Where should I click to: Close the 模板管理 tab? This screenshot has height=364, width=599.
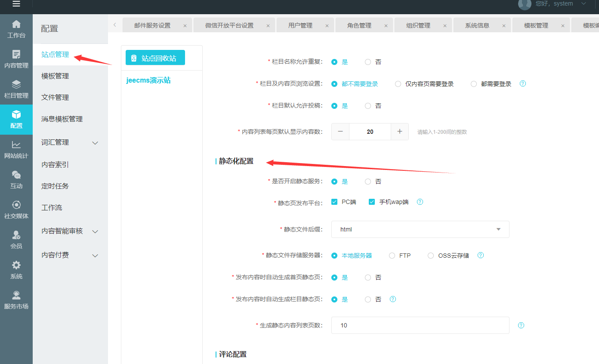[563, 26]
